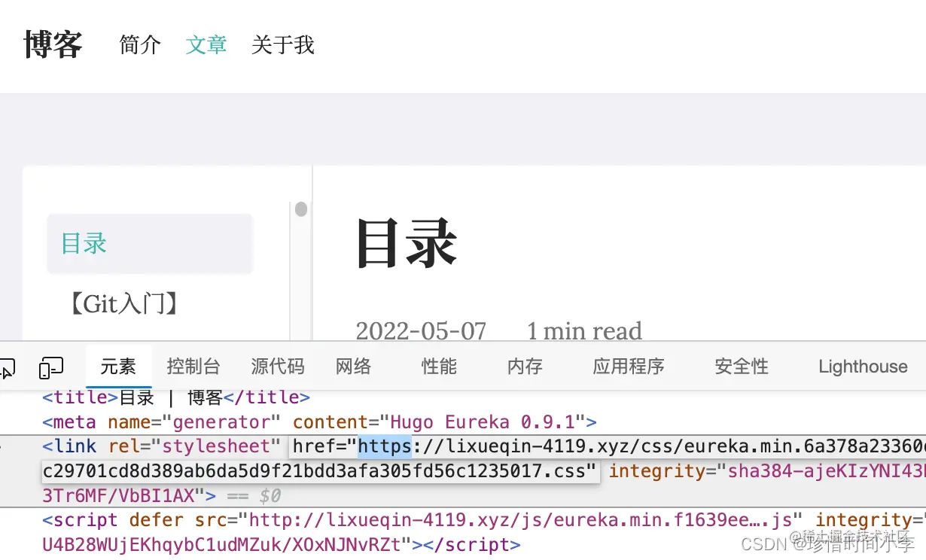This screenshot has height=560, width=926.
Task: Click the sidebar scrollbar thumb
Action: tap(301, 208)
